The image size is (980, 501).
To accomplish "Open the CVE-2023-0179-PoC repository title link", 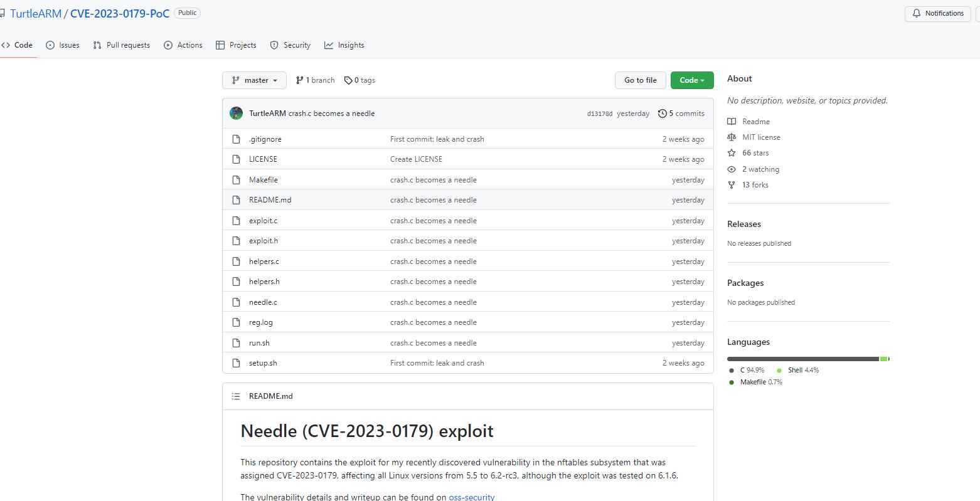I will 120,13.
